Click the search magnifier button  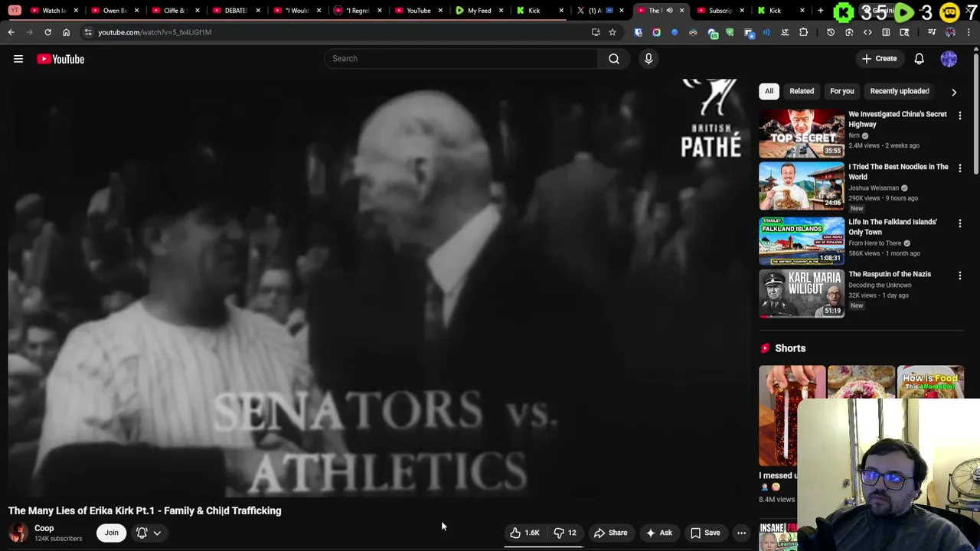tap(614, 58)
